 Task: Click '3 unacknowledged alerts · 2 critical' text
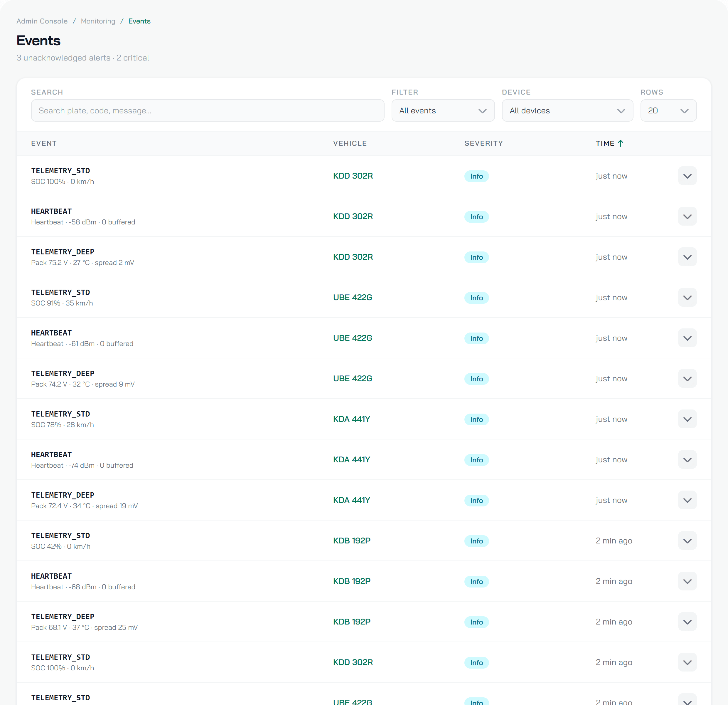[83, 58]
